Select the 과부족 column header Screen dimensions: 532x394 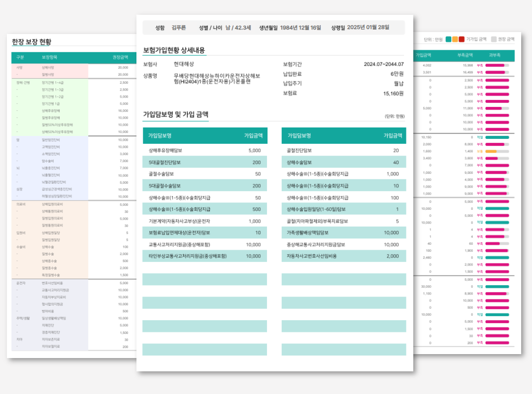click(495, 55)
